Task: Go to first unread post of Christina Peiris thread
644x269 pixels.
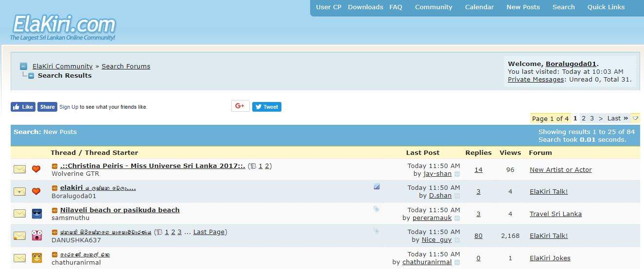Action: click(x=55, y=166)
